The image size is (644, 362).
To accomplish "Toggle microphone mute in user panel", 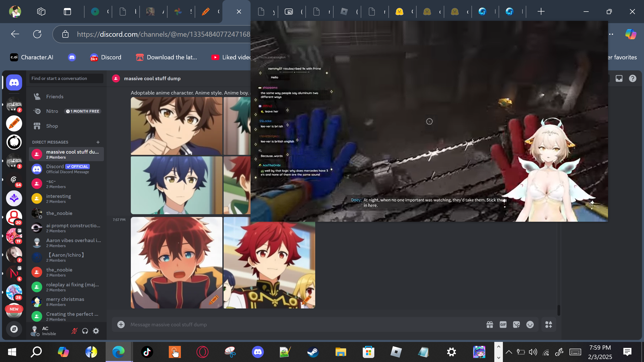I will (x=74, y=331).
